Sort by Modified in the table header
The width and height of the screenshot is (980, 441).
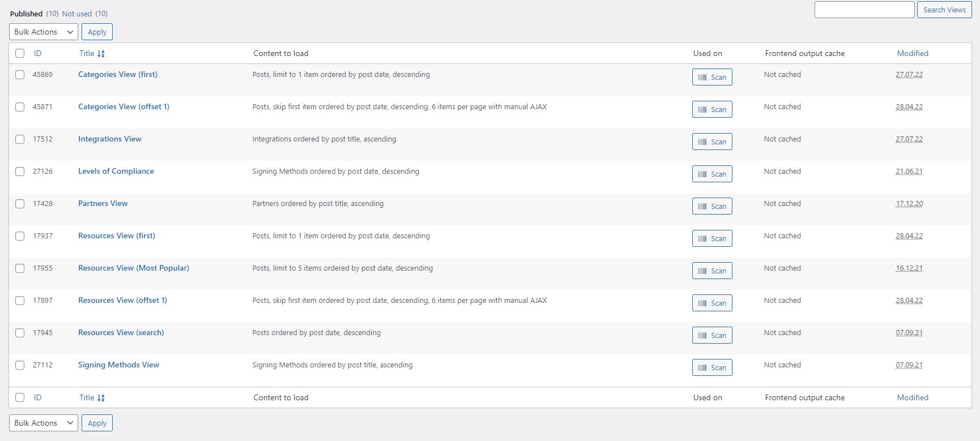[x=913, y=53]
